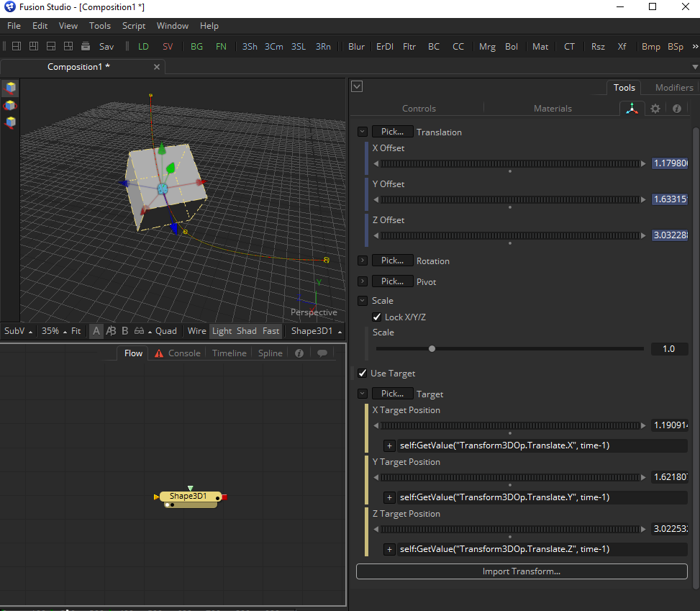Click the X Offset thumbwheel slider
Viewport: 700px width, 611px height.
click(509, 163)
